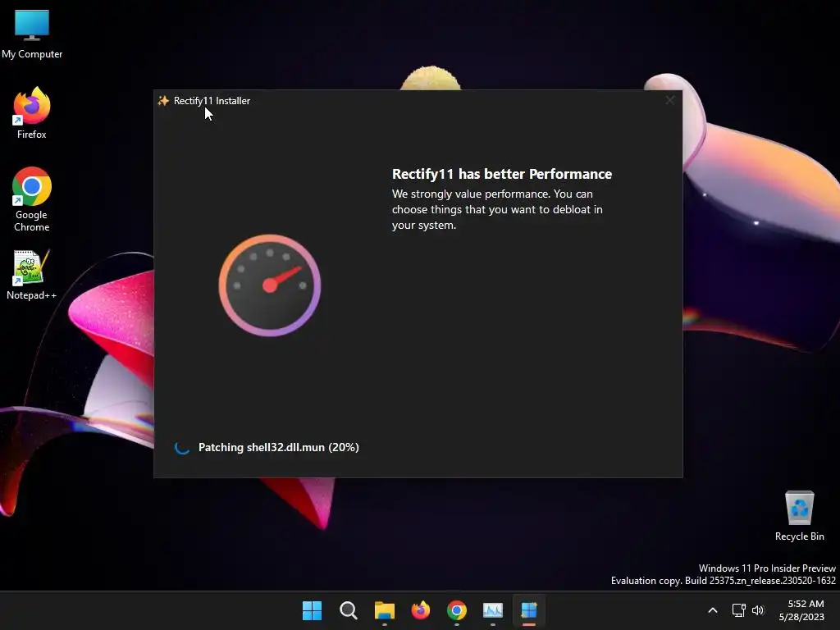Switch to Chrome on the taskbar
840x630 pixels.
click(456, 610)
